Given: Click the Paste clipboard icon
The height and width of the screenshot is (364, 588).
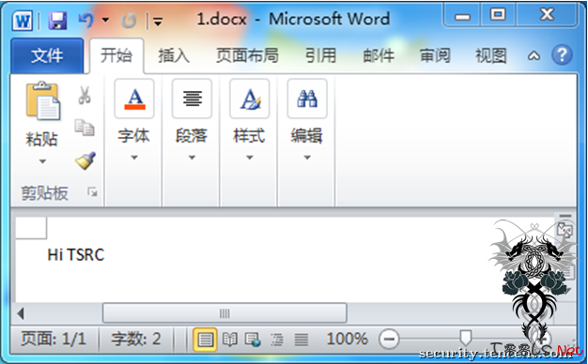Looking at the screenshot, I should tap(43, 101).
